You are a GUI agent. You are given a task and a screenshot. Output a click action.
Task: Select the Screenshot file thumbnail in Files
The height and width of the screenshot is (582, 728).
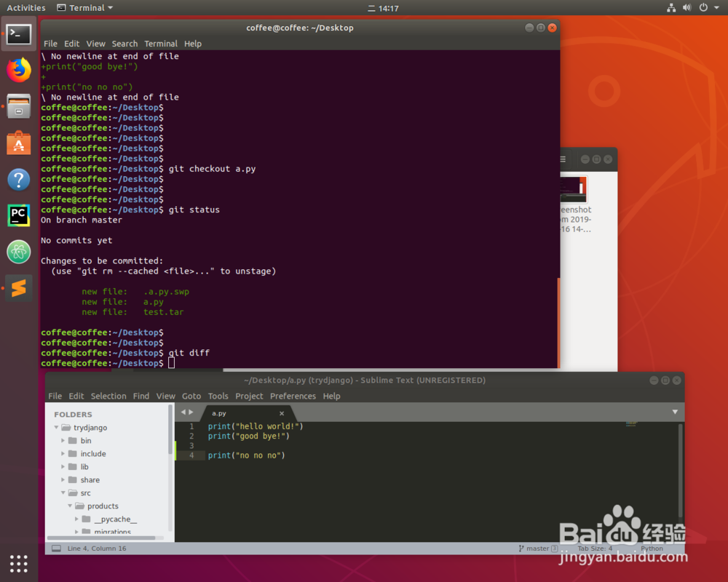pos(574,189)
